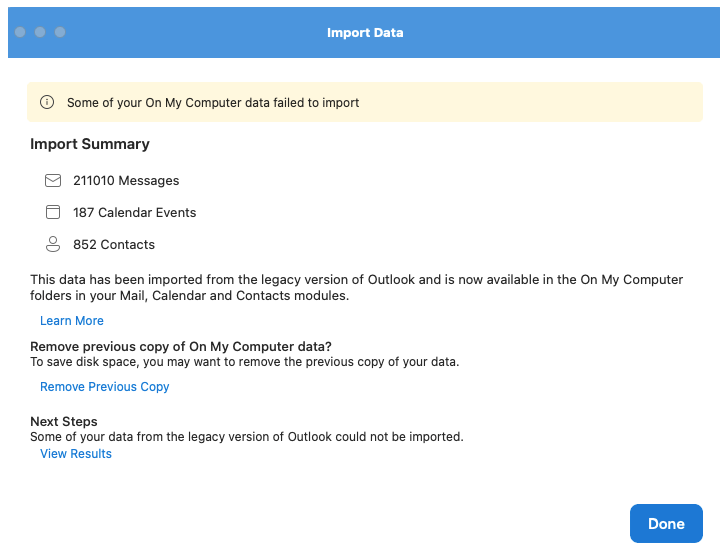The width and height of the screenshot is (727, 550).
Task: Click the Remove Previous Copy link
Action: click(105, 387)
